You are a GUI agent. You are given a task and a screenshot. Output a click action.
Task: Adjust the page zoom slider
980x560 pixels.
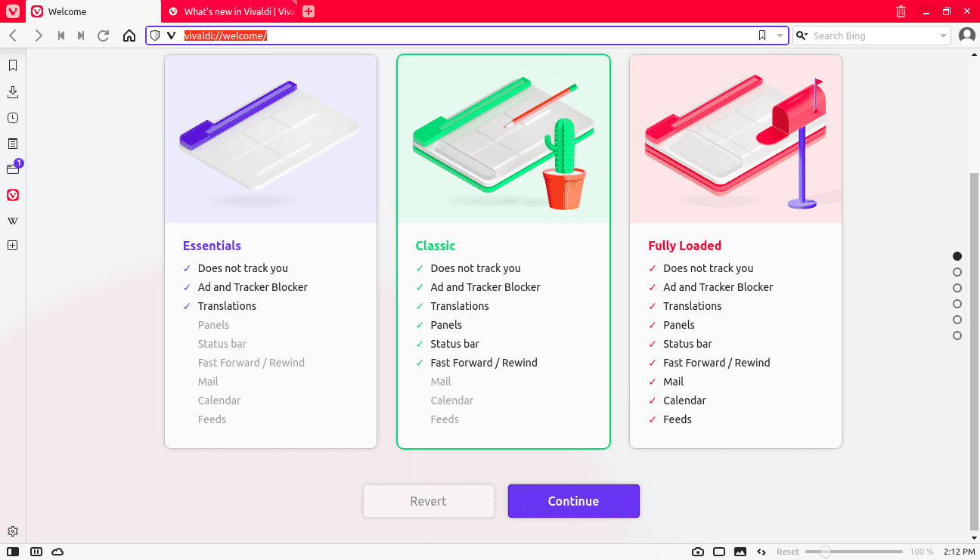coord(826,552)
